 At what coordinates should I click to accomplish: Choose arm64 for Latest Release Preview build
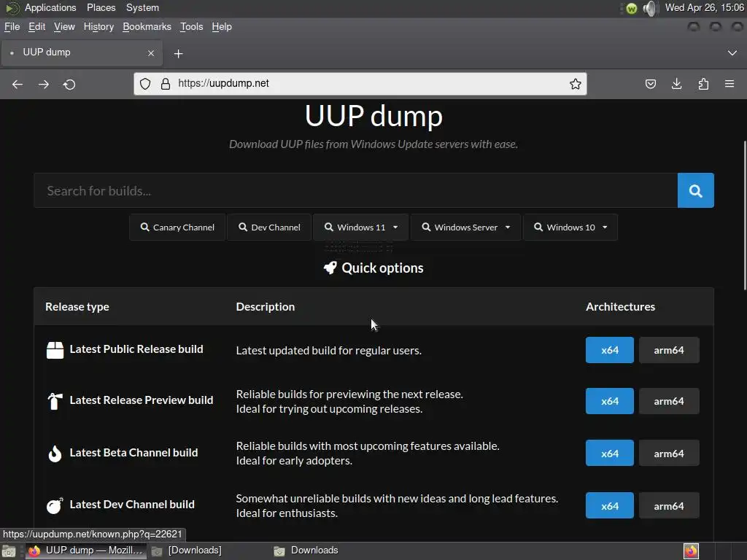tap(669, 401)
